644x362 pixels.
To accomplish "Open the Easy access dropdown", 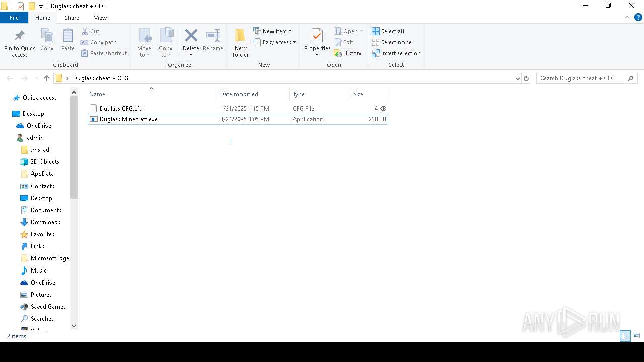I will 275,42.
